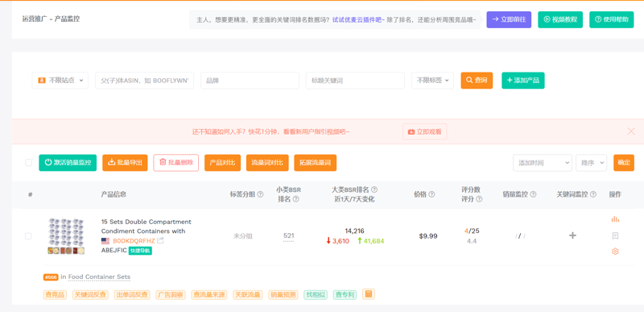Viewport: 644px width, 312px height.
Task: Click the 查专利 tag
Action: point(345,295)
